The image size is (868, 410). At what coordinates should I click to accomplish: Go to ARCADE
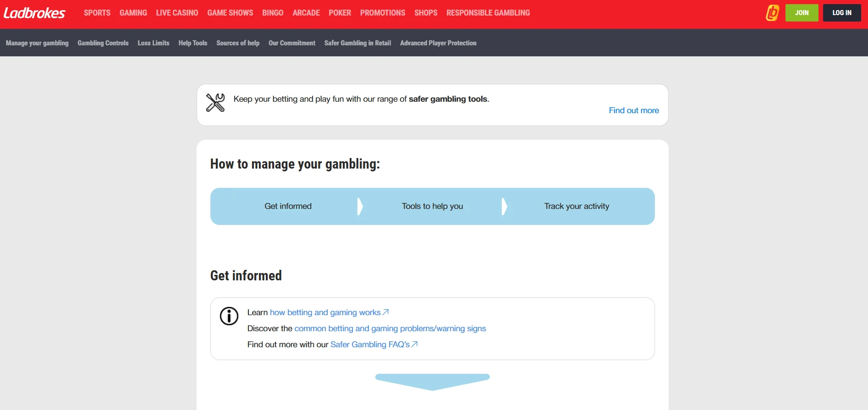[x=306, y=13]
